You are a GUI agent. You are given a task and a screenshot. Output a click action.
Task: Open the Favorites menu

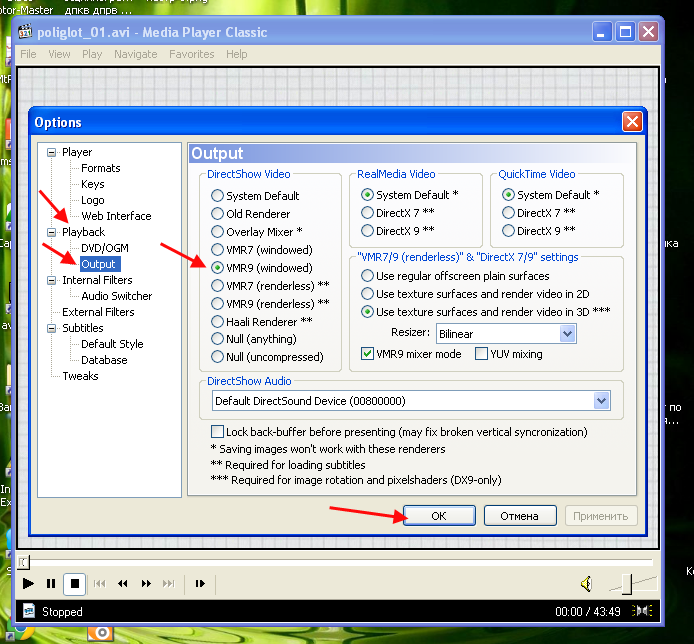(x=192, y=54)
